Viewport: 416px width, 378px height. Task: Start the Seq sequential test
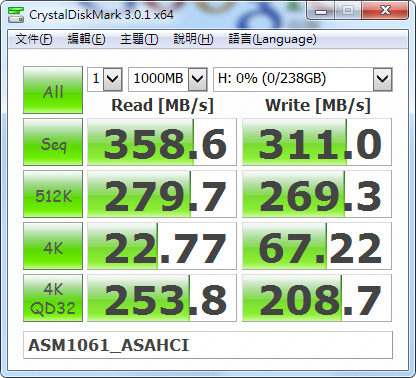[53, 142]
